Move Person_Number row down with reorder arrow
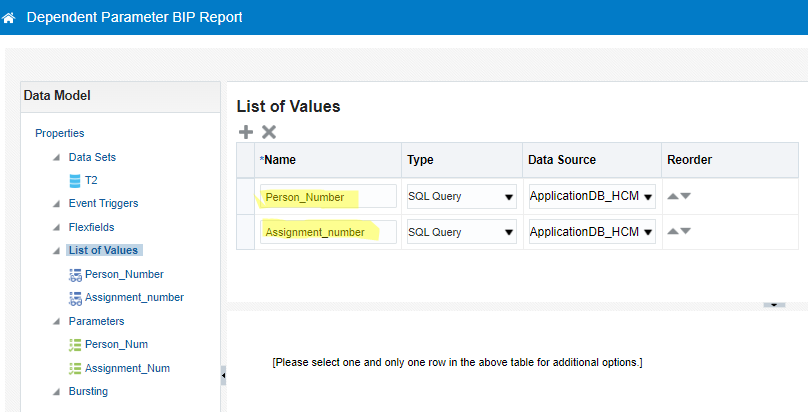Image resolution: width=808 pixels, height=412 pixels. [685, 197]
